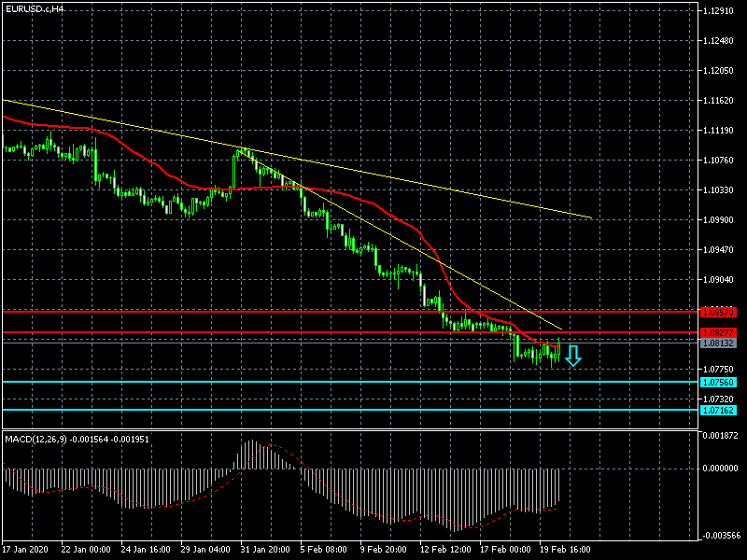Click the 1.12910 price scale value

[x=720, y=11]
